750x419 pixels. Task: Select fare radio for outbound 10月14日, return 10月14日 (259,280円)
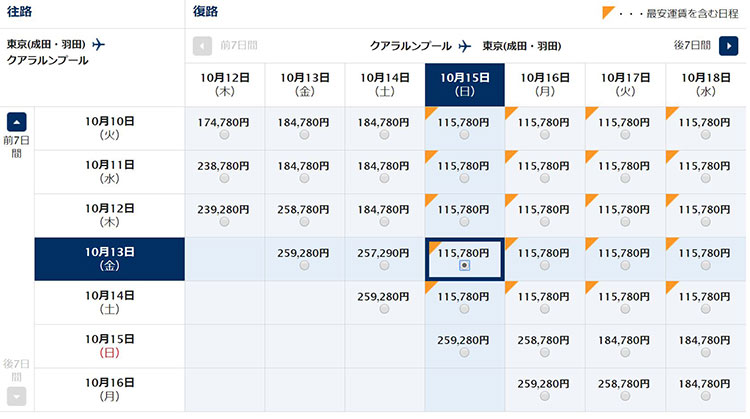(x=384, y=309)
